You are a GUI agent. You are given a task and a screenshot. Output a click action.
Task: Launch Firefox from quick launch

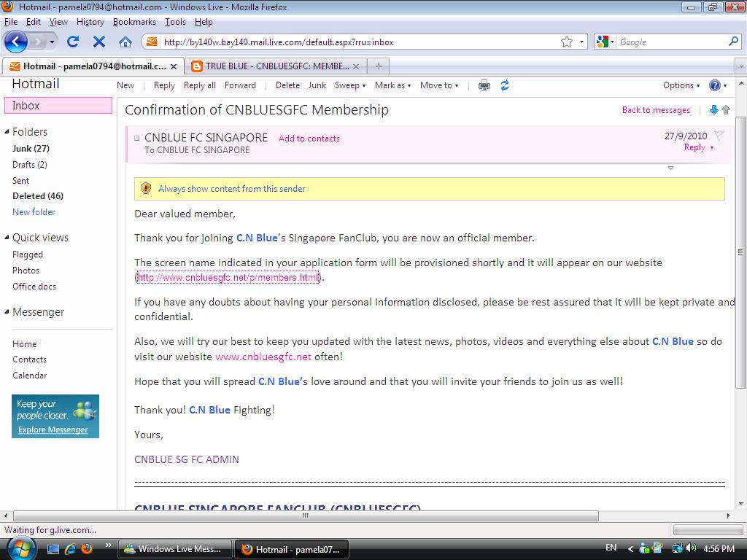coord(87,549)
